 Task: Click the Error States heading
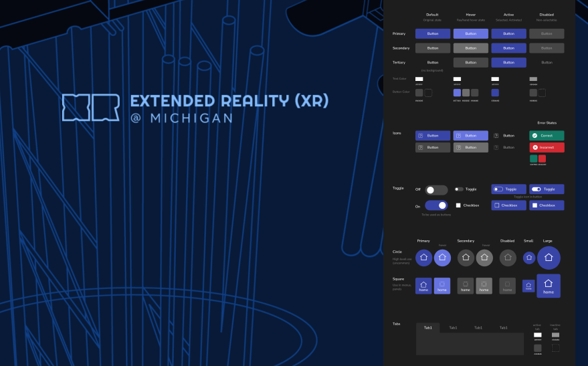click(547, 122)
